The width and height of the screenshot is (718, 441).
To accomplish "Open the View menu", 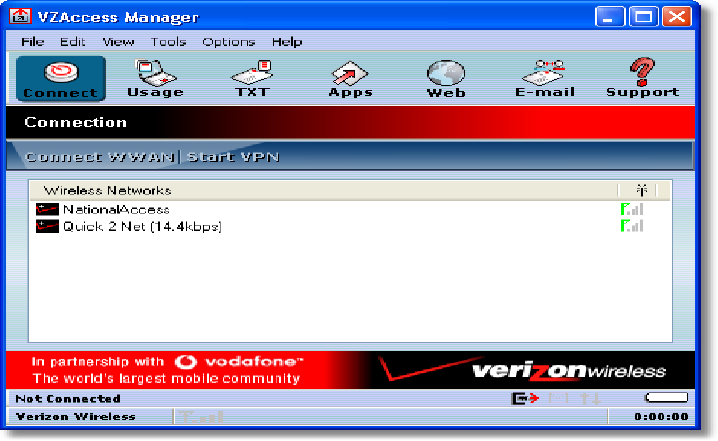I will tap(118, 42).
